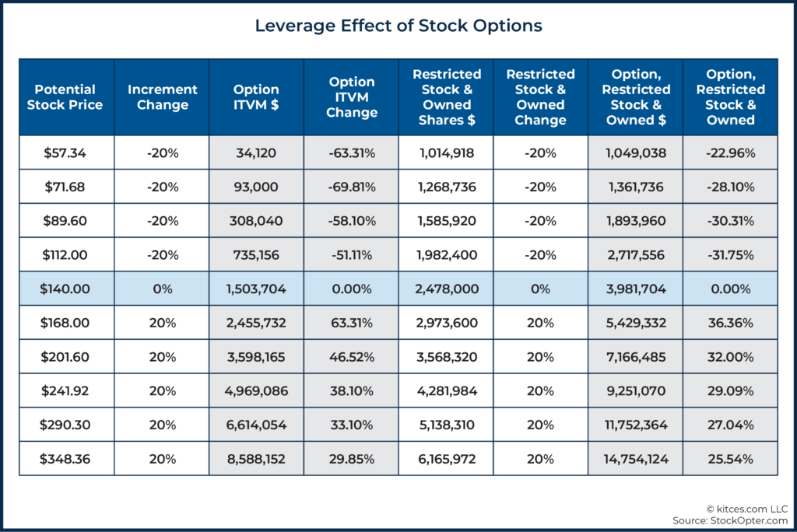The image size is (797, 532).
Task: Click the $140.00 stock price cell
Action: (65, 289)
